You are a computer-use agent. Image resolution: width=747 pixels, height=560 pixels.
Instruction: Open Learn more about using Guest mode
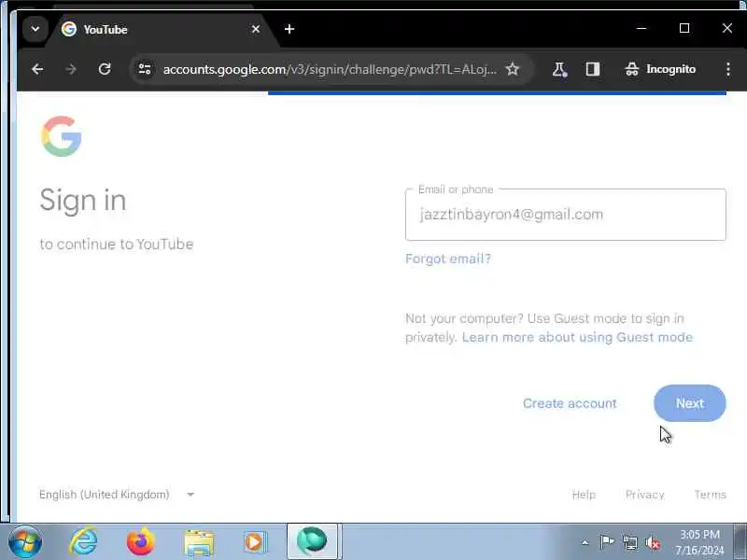(x=577, y=338)
